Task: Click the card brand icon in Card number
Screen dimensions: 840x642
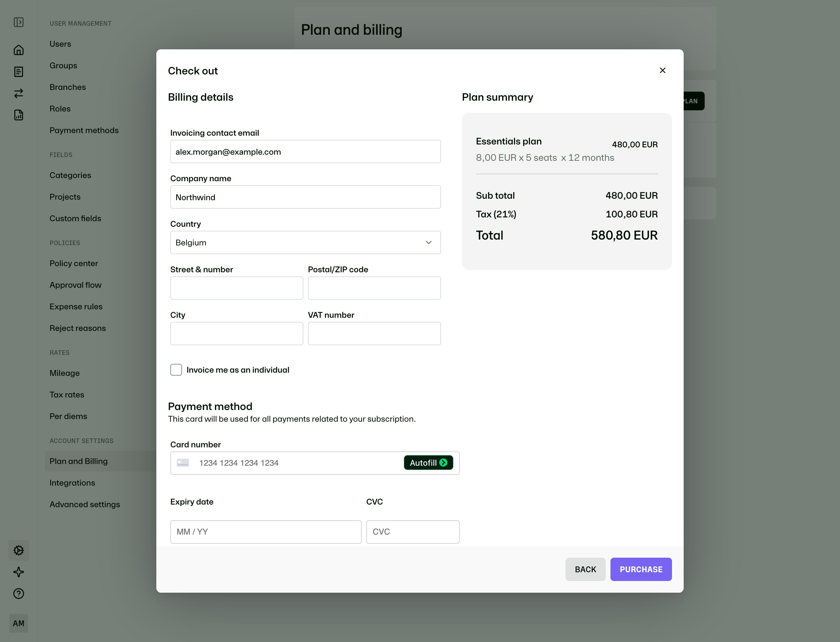Action: click(x=183, y=463)
